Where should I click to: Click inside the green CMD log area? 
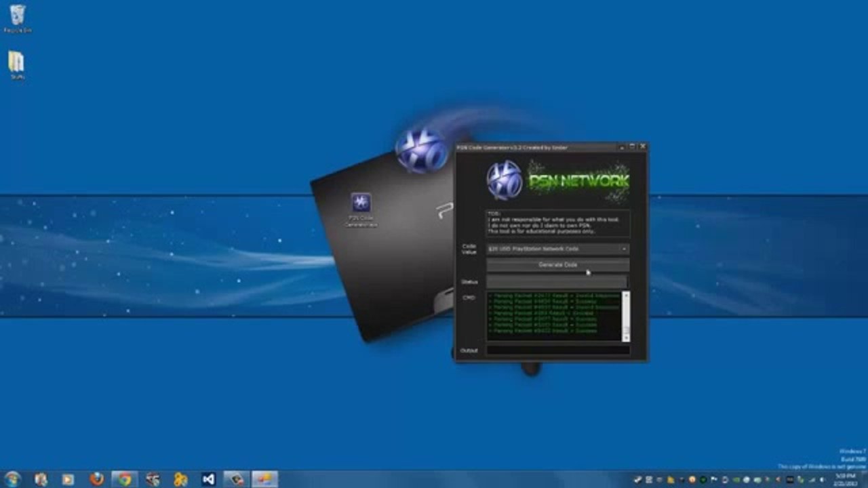point(554,317)
